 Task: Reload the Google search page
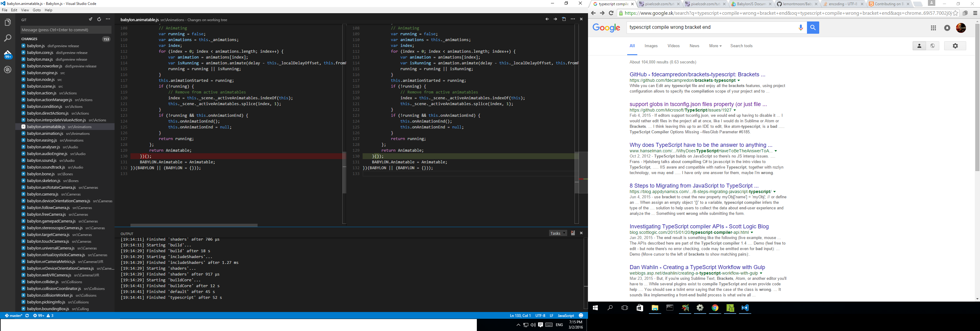611,13
